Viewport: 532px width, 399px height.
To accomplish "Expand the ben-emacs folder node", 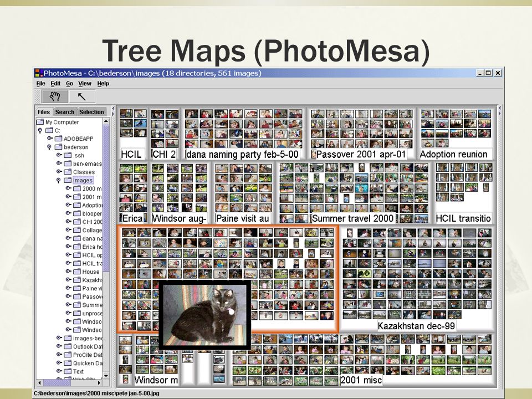I will tap(59, 163).
